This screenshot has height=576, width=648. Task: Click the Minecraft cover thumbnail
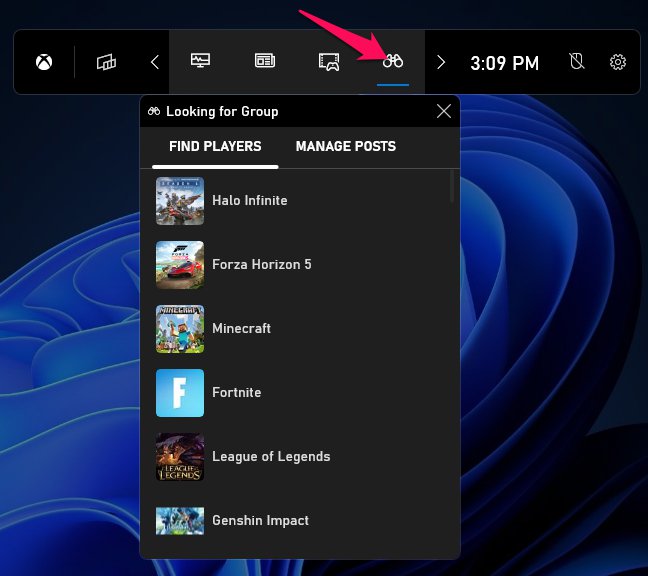tap(180, 329)
